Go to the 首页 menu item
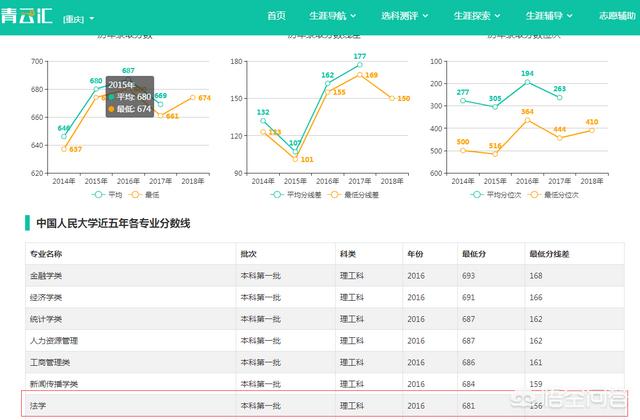 pyautogui.click(x=276, y=16)
